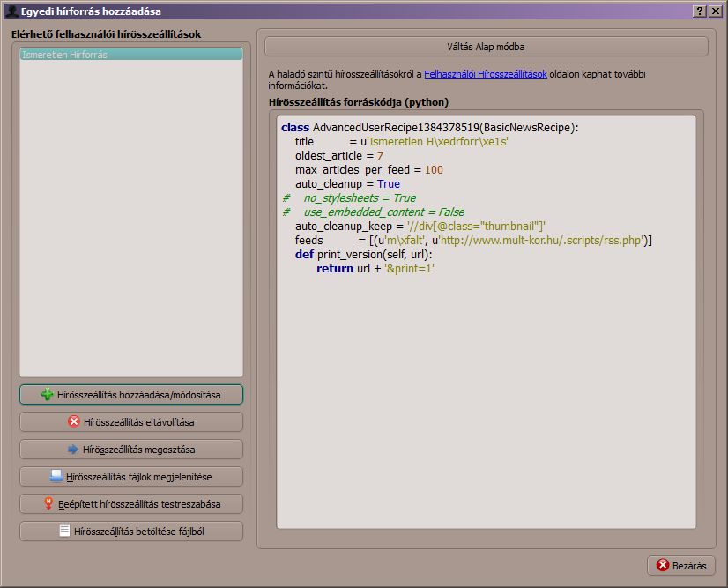
Task: Click the commented use_embedded_content = False line
Action: [x=374, y=212]
